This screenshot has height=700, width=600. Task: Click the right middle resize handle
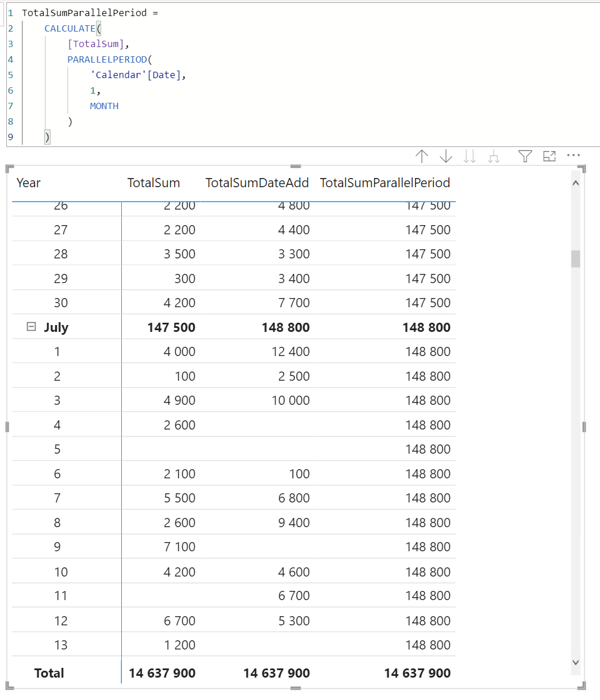tap(584, 427)
